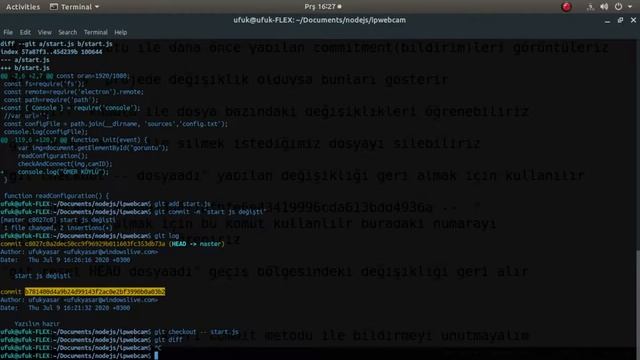Image resolution: width=640 pixels, height=360 pixels.
Task: Minimize the terminal window
Action: pyautogui.click(x=607, y=20)
